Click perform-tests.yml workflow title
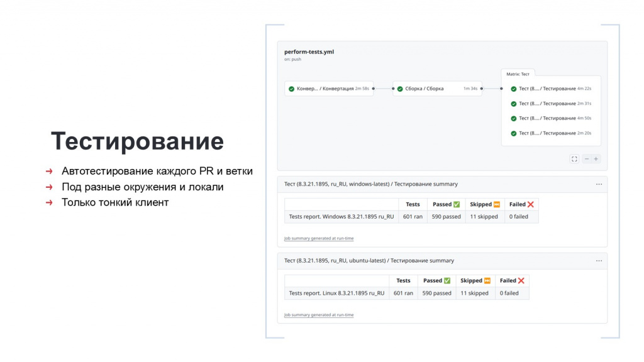Image resolution: width=644 pixels, height=362 pixels. tap(309, 52)
